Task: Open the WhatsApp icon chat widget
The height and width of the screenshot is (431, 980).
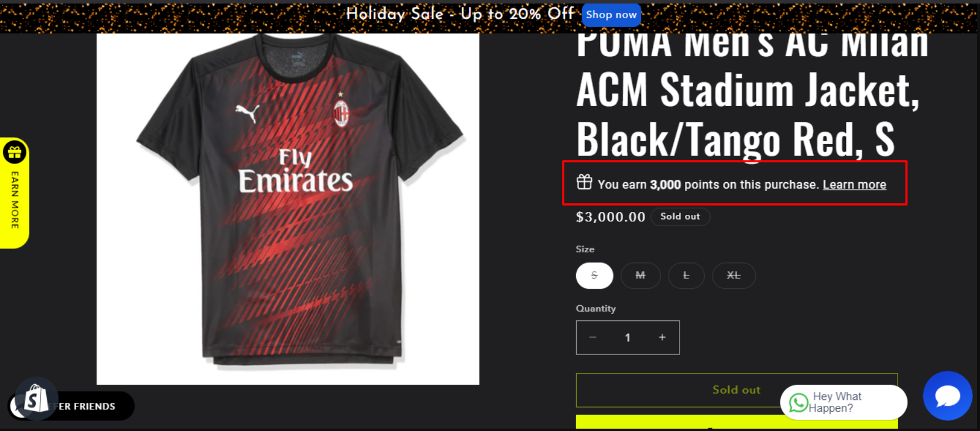Action: tap(798, 402)
